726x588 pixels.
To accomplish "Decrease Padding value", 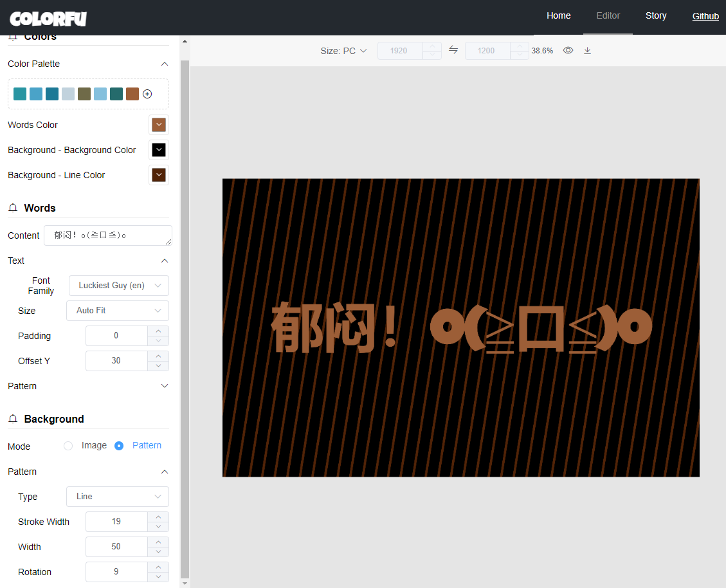I will (158, 340).
